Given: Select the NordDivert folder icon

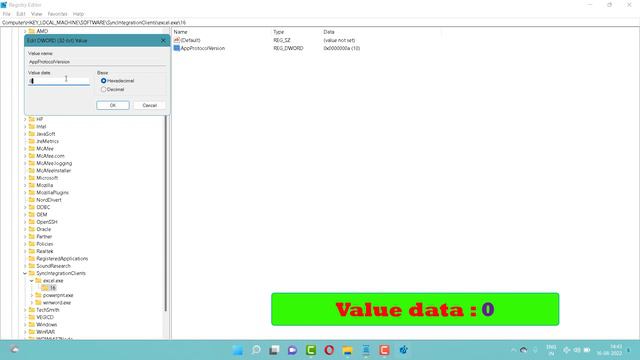Looking at the screenshot, I should [32, 200].
